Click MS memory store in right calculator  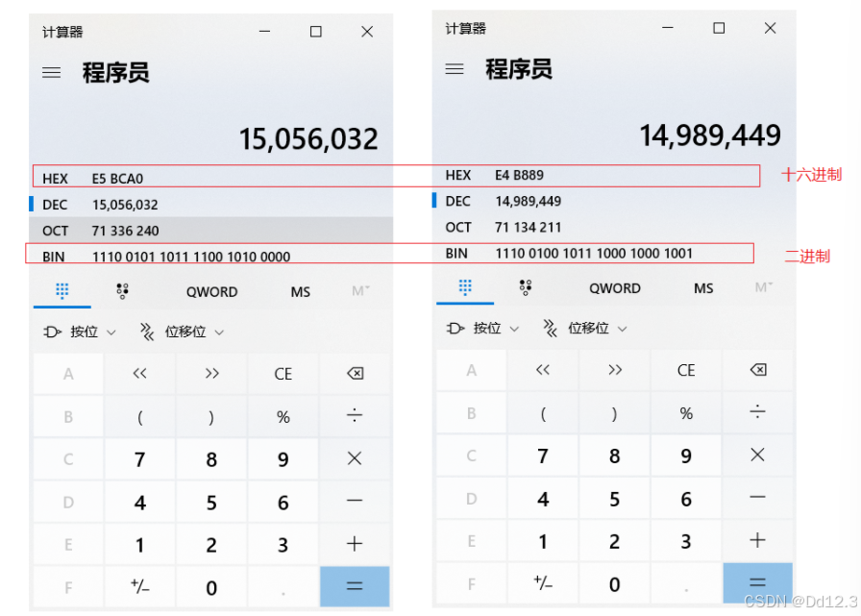pyautogui.click(x=703, y=288)
